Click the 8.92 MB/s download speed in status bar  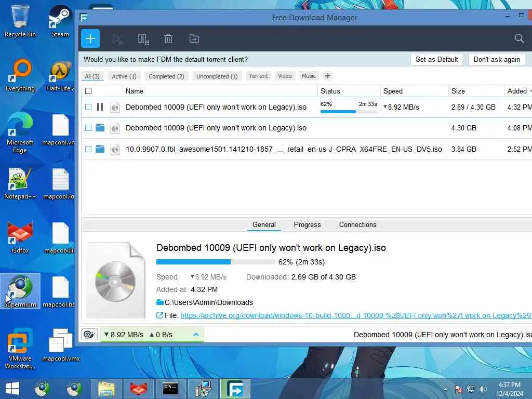pyautogui.click(x=124, y=335)
